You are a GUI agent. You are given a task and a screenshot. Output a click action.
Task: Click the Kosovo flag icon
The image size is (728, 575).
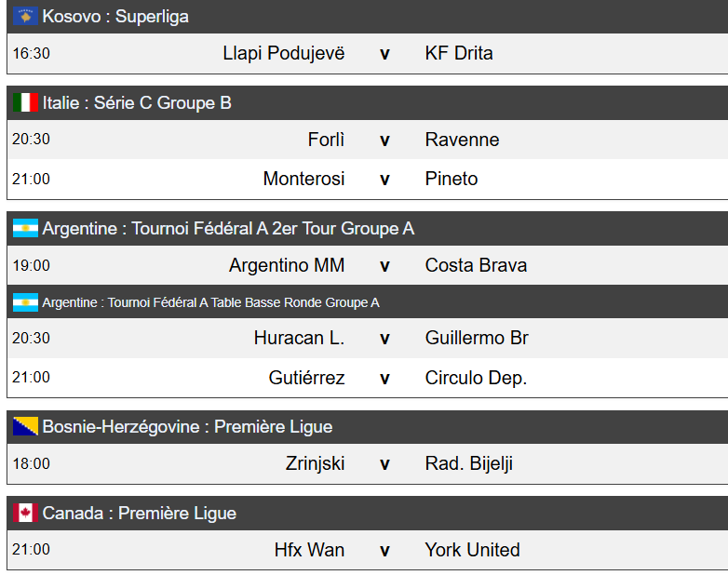(x=25, y=17)
